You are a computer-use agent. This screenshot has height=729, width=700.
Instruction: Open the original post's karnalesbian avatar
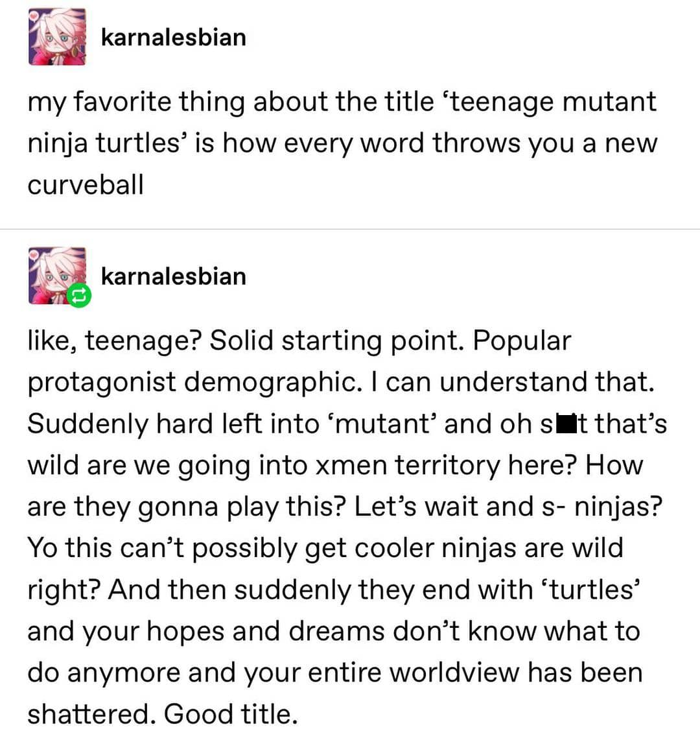56,36
